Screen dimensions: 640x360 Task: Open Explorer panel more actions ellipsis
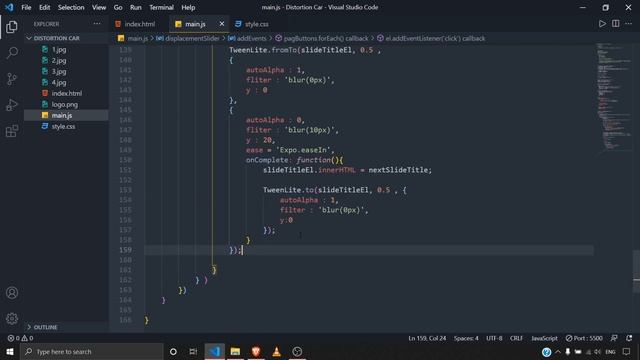click(97, 24)
